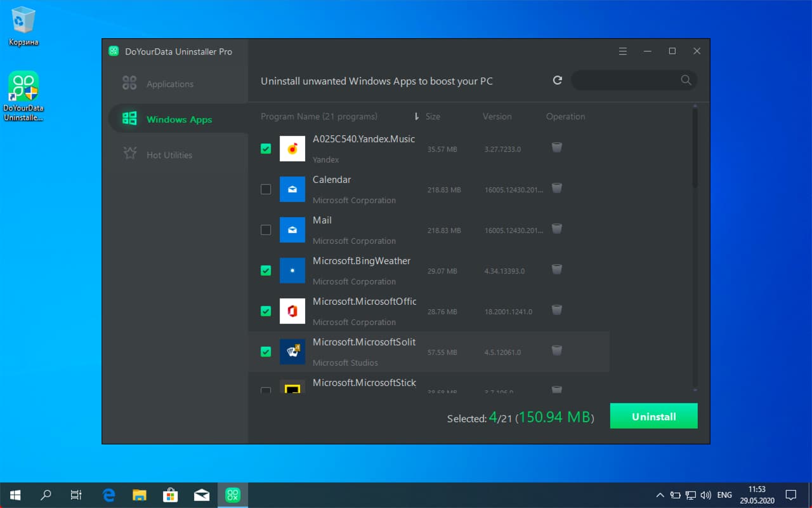Open Microsoft Store from the taskbar

pos(170,495)
